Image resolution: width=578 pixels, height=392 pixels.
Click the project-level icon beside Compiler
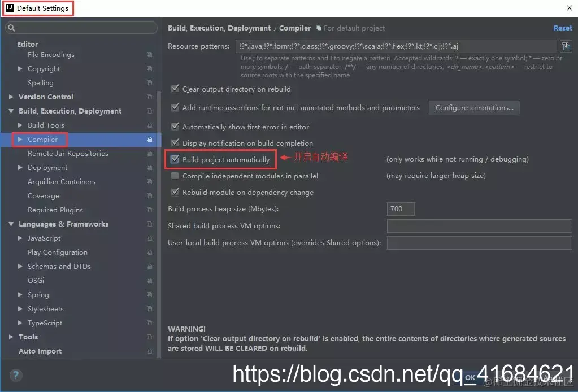pos(149,140)
